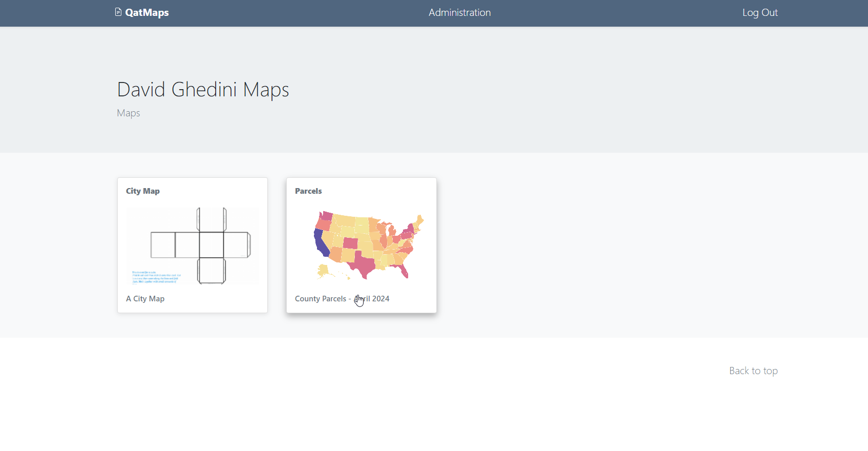
Task: Click the bottom flap square of cube diagram
Action: pyautogui.click(x=211, y=271)
